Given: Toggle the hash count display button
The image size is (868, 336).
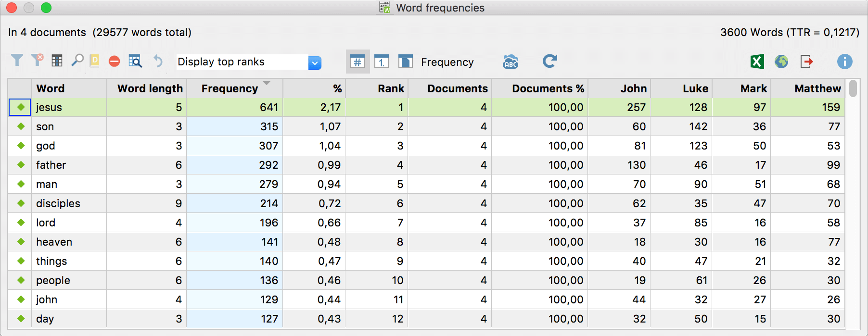Looking at the screenshot, I should [x=357, y=62].
